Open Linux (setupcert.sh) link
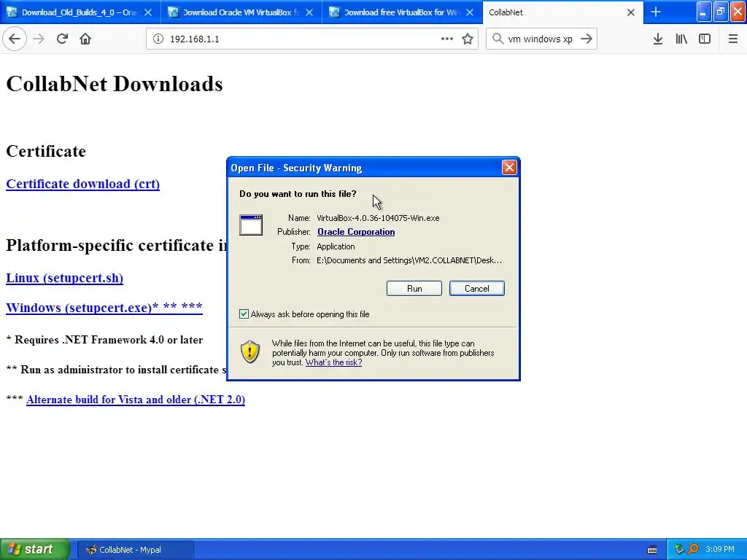Viewport: 747px width, 560px height. [64, 278]
